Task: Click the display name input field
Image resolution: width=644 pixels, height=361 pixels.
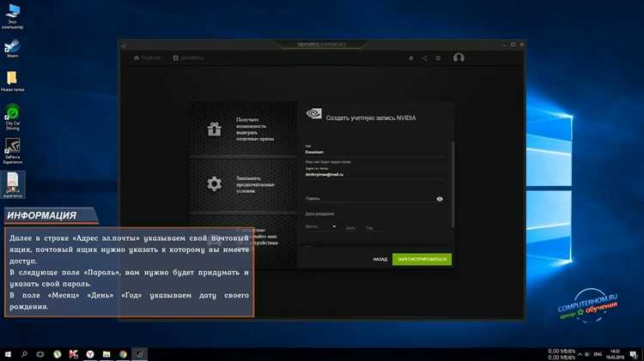Action: click(x=374, y=152)
